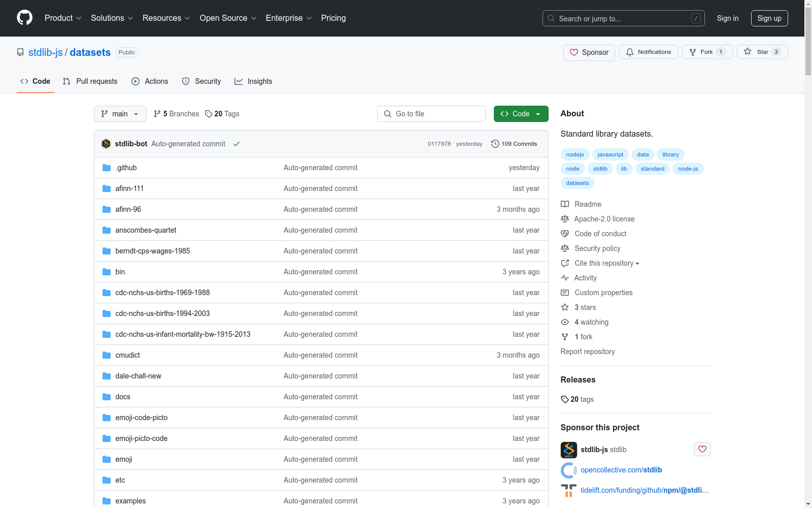Click the heart sponsor icon beside stdlib-js
The width and height of the screenshot is (812, 508).
[x=702, y=449]
